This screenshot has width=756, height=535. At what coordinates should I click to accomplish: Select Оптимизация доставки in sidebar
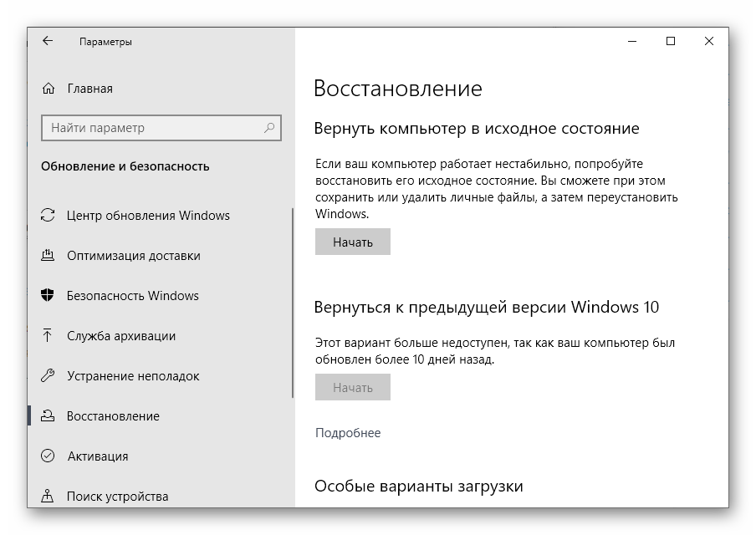tap(134, 256)
